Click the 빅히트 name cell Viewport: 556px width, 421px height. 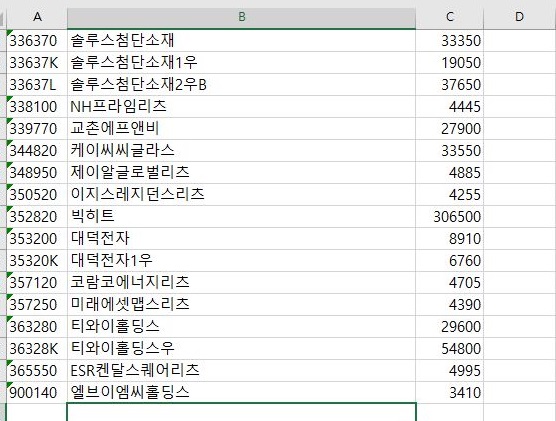[x=241, y=217]
